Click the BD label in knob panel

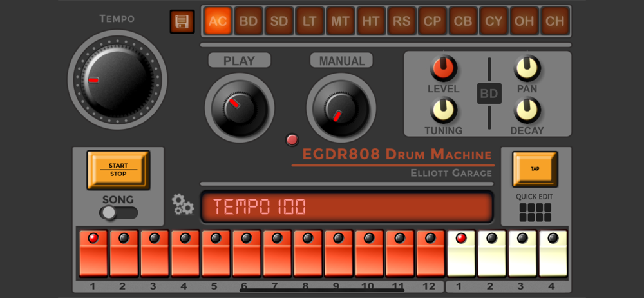[489, 94]
